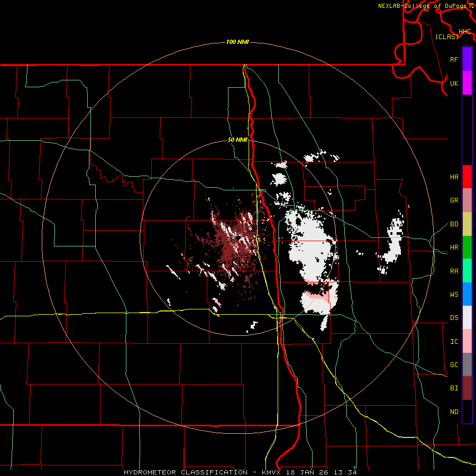Click the ND legend label
The height and width of the screenshot is (476, 476).
tap(454, 411)
